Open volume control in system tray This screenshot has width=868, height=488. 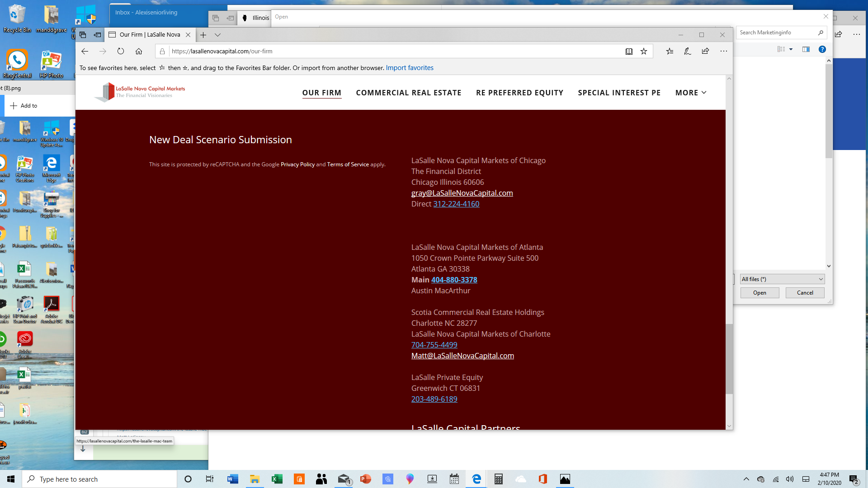[790, 479]
